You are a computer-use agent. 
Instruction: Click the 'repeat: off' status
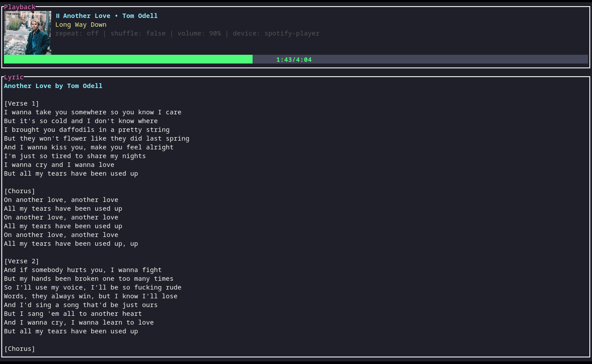(x=77, y=33)
